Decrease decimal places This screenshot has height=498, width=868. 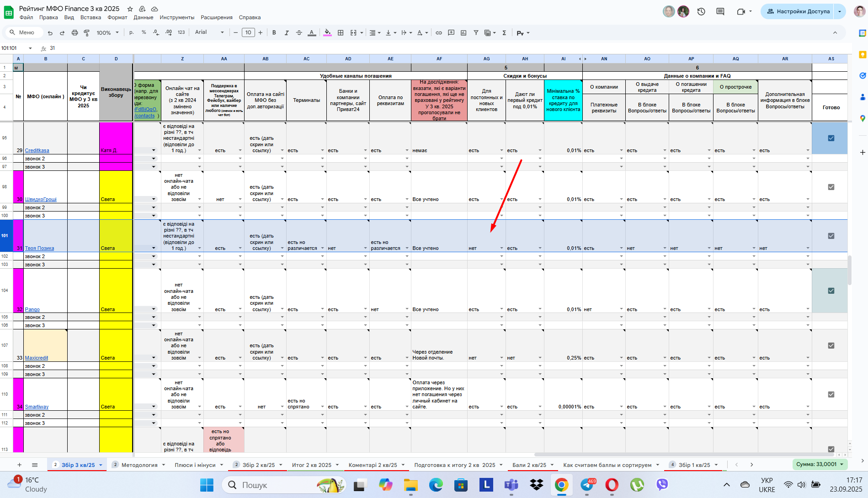point(156,32)
